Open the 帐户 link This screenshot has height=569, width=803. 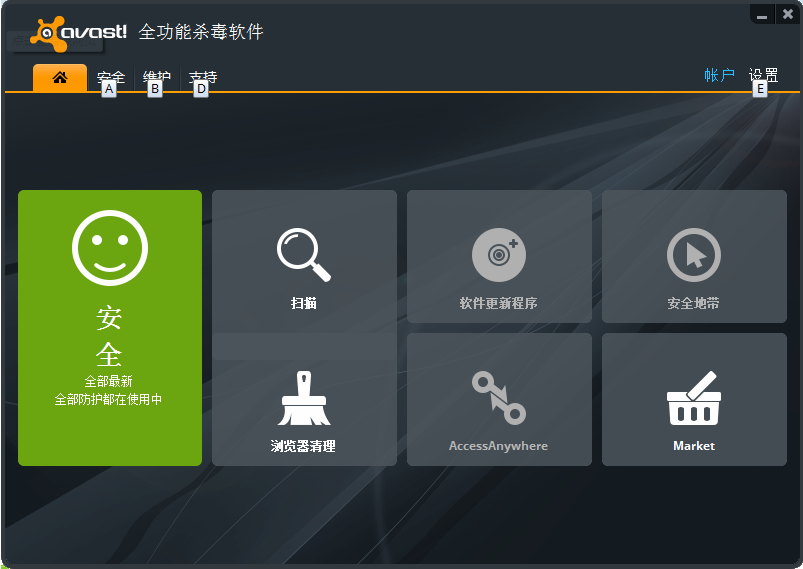[x=720, y=75]
